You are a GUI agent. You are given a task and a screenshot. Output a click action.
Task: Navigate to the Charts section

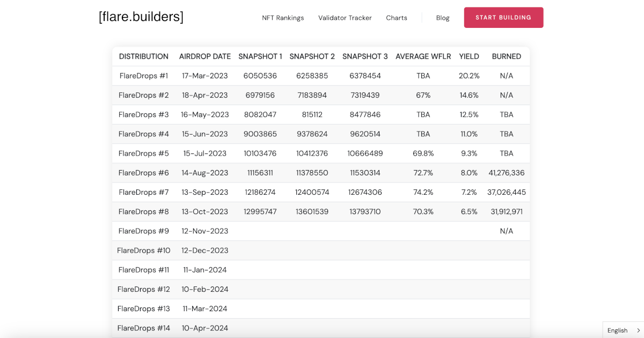click(397, 18)
